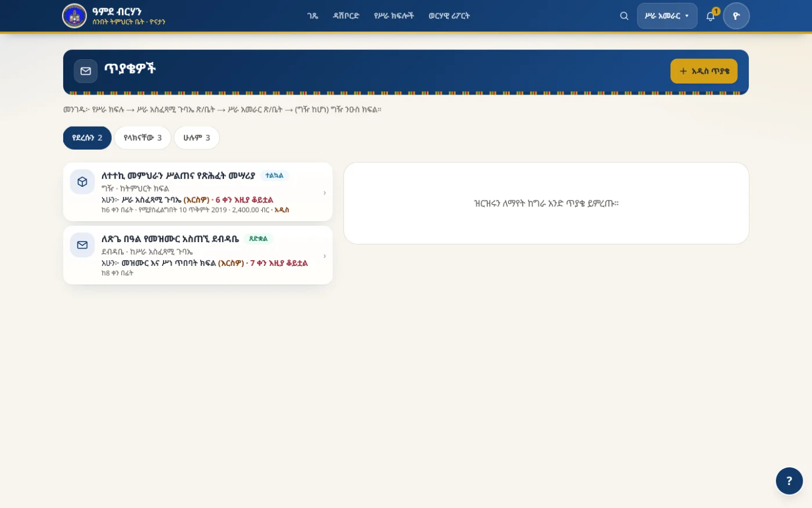Open the የሥራ ክፍሎች menu item

pos(394,16)
